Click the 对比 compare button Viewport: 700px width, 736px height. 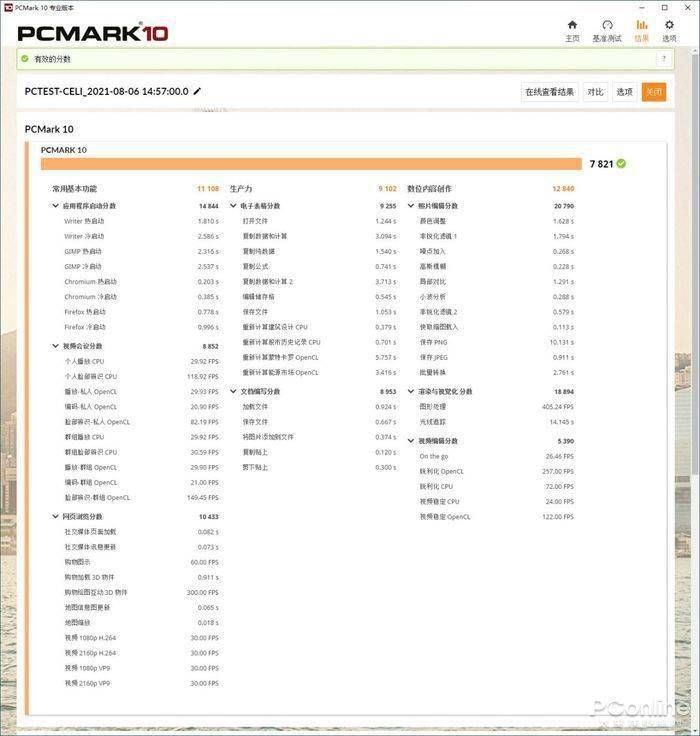(x=595, y=92)
